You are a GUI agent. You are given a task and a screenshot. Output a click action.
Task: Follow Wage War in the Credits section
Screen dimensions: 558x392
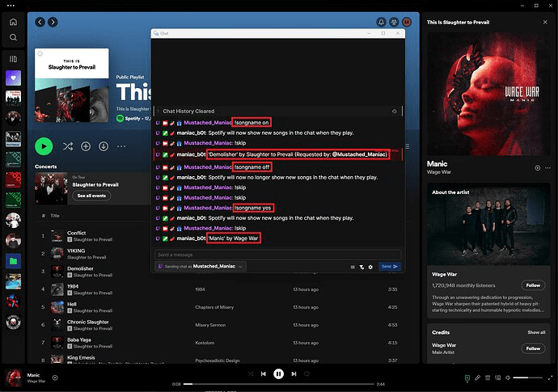click(x=533, y=348)
